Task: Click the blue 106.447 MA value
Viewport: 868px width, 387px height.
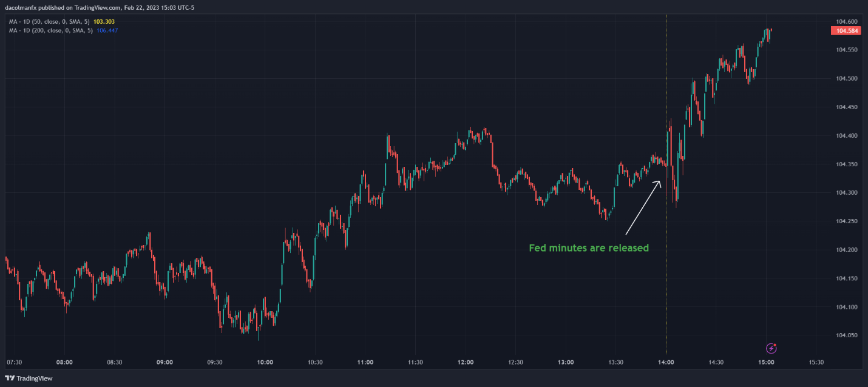Action: tap(107, 30)
